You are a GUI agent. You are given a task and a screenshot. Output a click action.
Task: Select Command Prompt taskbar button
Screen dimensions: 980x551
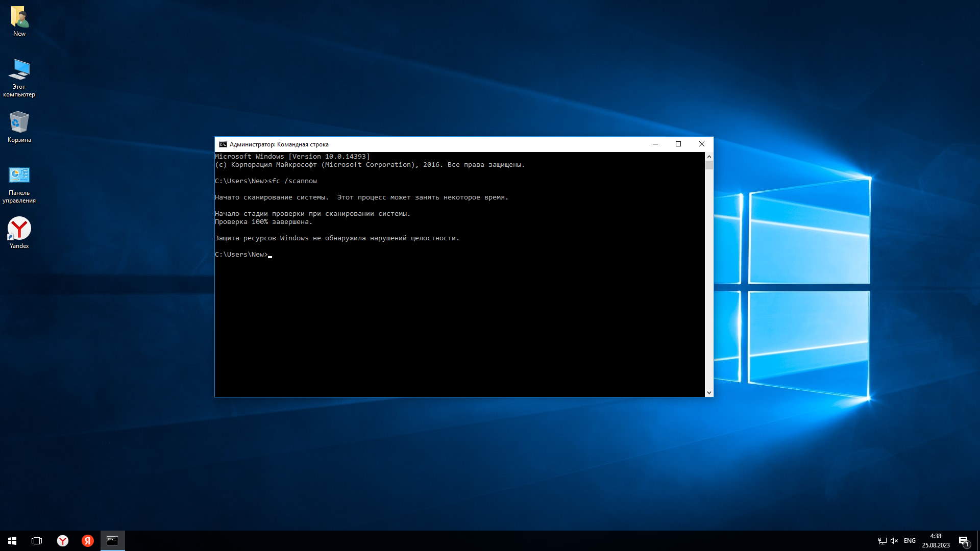(112, 541)
